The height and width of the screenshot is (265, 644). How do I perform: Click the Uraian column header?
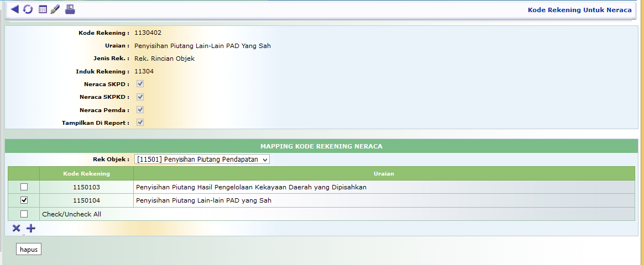[x=384, y=174]
